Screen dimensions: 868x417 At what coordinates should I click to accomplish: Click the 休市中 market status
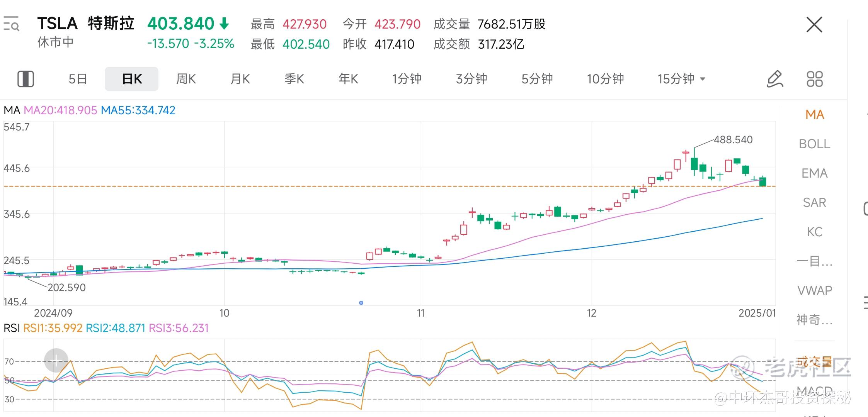coord(55,42)
